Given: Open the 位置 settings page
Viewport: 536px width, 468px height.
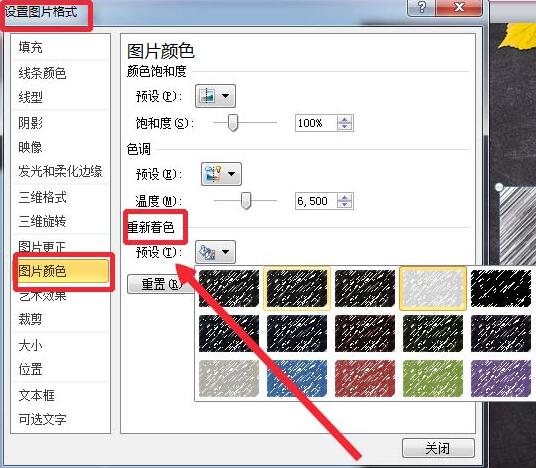Looking at the screenshot, I should (31, 369).
